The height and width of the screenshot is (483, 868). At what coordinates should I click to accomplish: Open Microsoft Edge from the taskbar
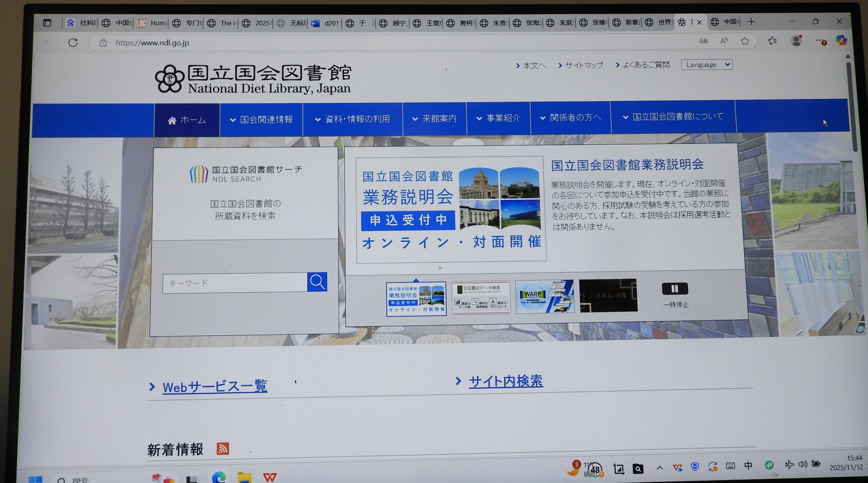tap(219, 477)
